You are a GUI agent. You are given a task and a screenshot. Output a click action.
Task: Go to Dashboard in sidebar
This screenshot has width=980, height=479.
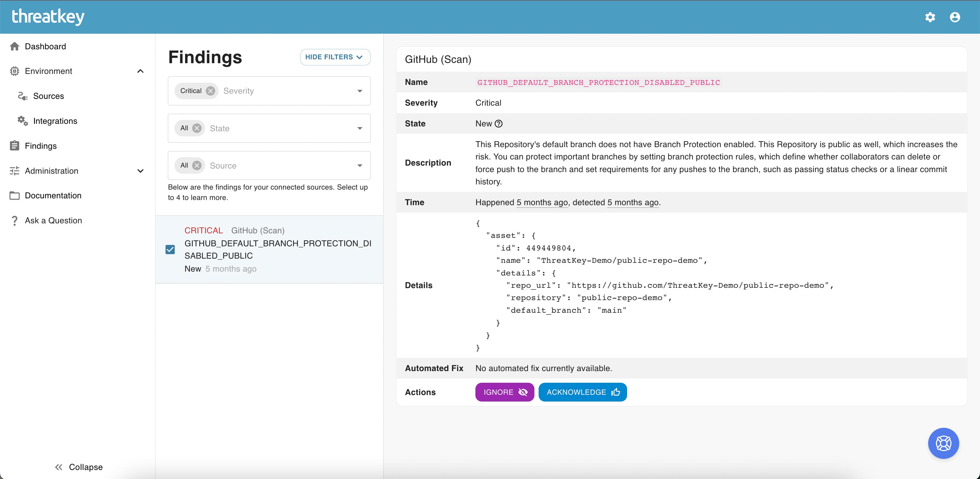(45, 46)
